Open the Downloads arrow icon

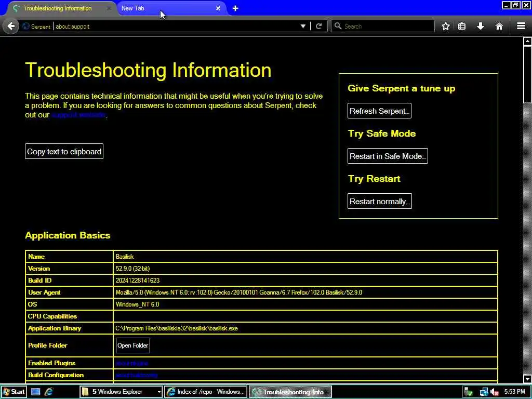(x=481, y=26)
